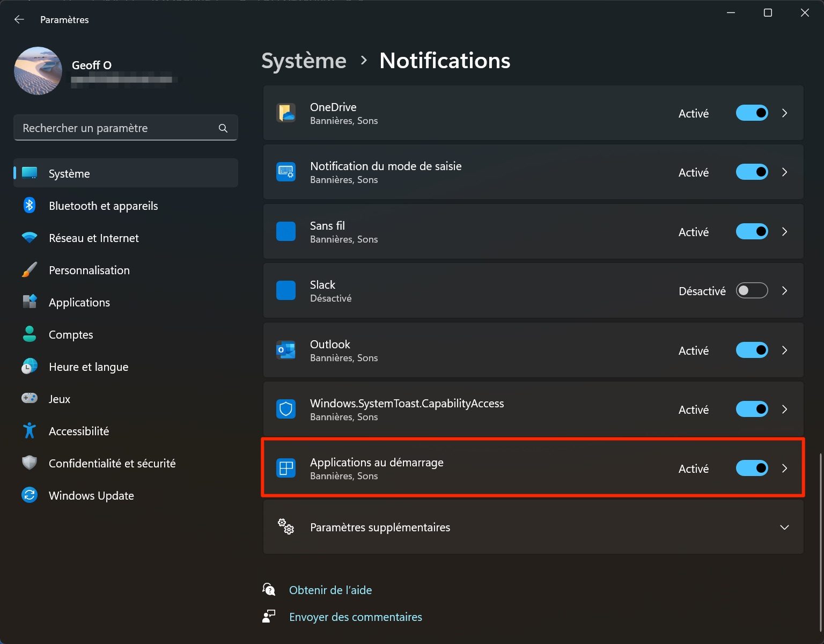Image resolution: width=824 pixels, height=644 pixels.
Task: Click the Geoff O profile picture
Action: point(38,71)
